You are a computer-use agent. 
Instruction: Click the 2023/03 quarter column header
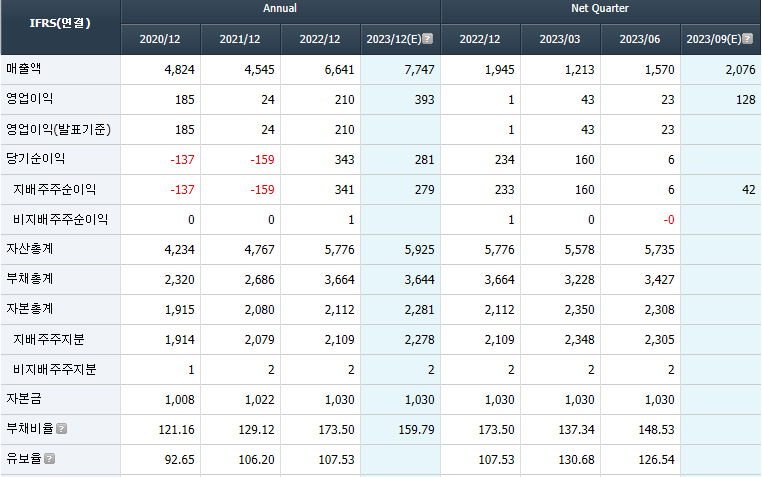tap(560, 39)
